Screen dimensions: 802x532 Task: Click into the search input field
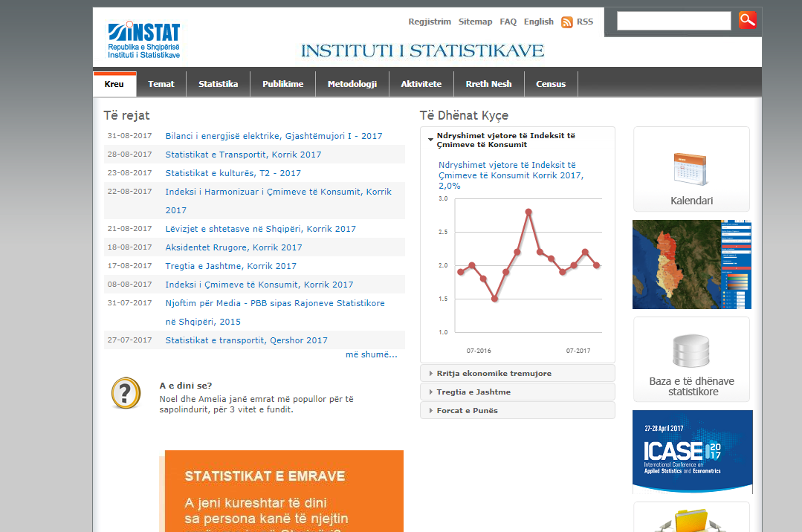pyautogui.click(x=673, y=21)
